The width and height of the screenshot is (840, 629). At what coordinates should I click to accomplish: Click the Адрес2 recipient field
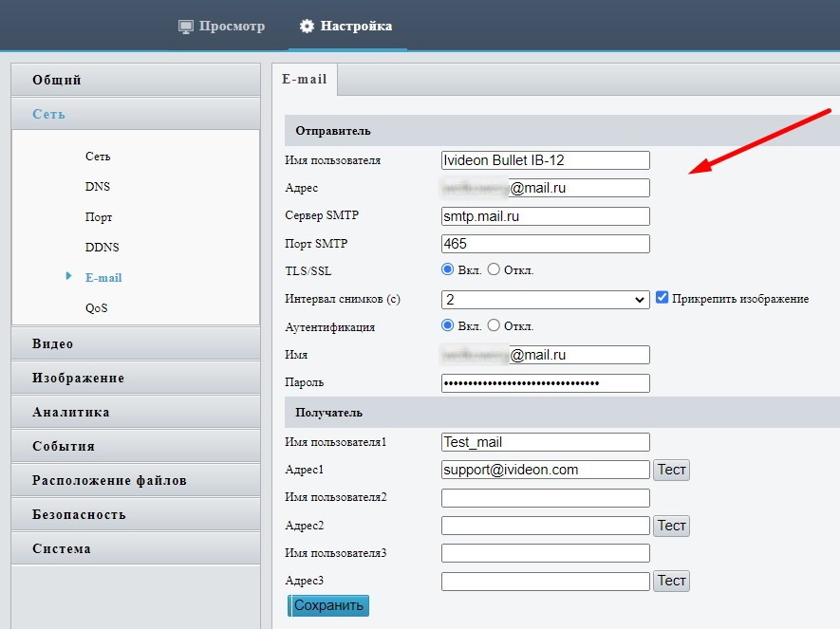pyautogui.click(x=546, y=526)
